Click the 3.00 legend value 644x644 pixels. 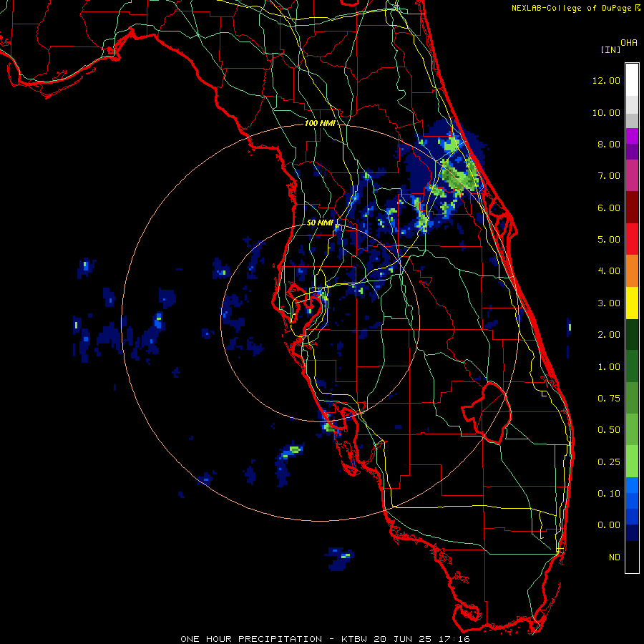[609, 303]
